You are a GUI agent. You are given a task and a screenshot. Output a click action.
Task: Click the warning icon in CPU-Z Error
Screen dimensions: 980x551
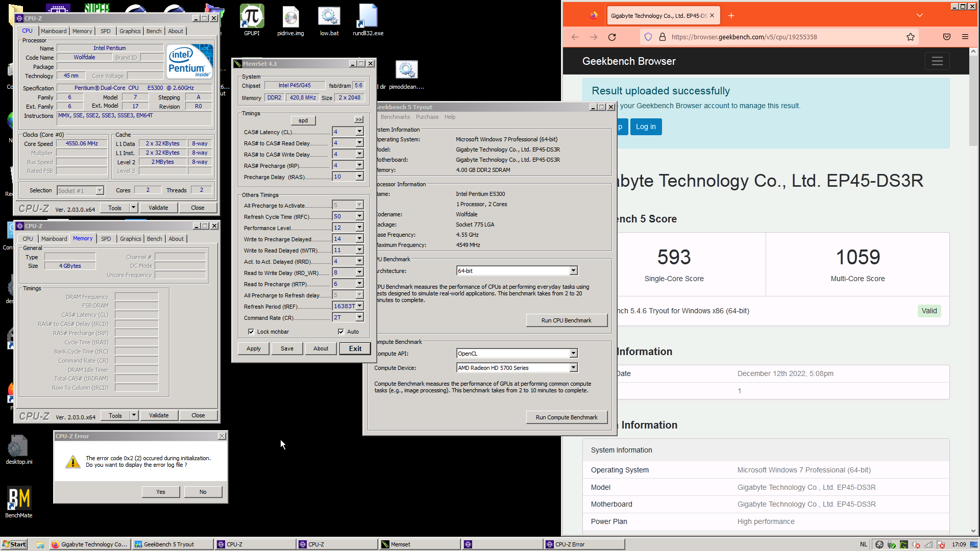click(73, 462)
